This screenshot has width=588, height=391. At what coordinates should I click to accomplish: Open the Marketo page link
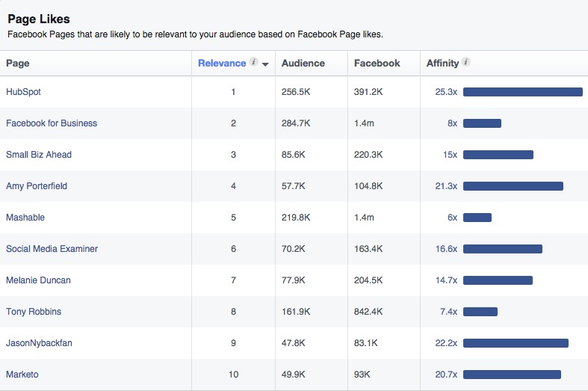coord(22,375)
